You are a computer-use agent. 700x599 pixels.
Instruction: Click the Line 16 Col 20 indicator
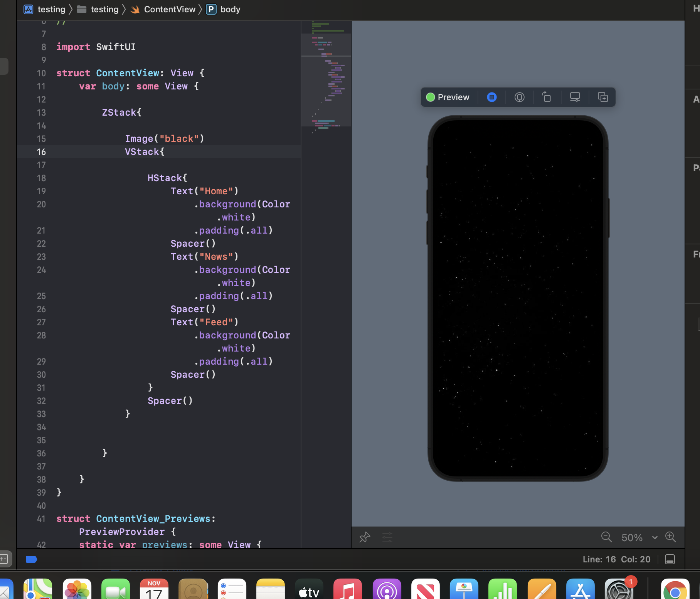click(x=616, y=559)
